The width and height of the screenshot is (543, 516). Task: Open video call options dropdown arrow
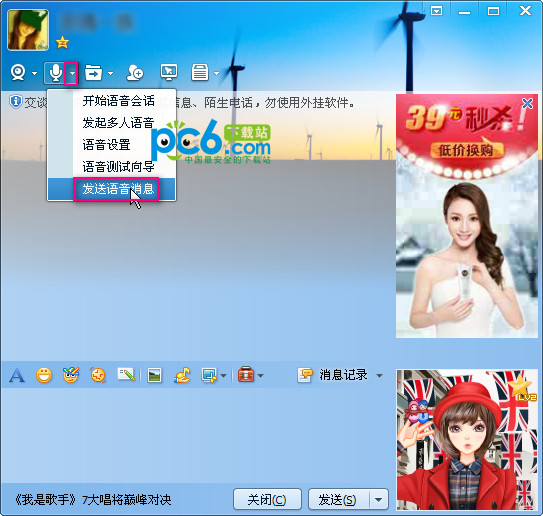34,73
